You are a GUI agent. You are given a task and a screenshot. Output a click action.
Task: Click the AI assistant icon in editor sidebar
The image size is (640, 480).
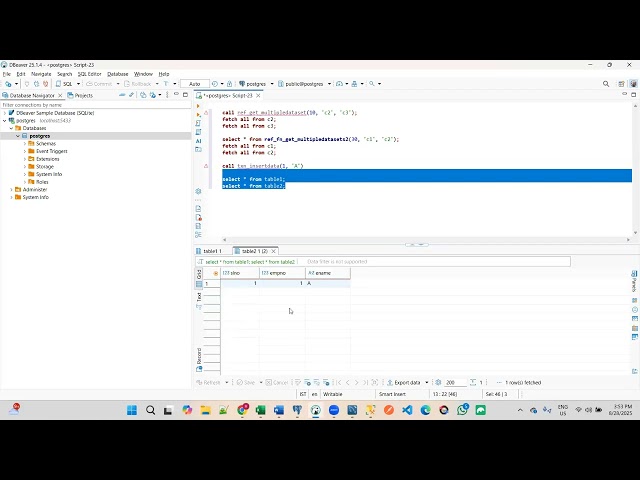click(x=198, y=141)
